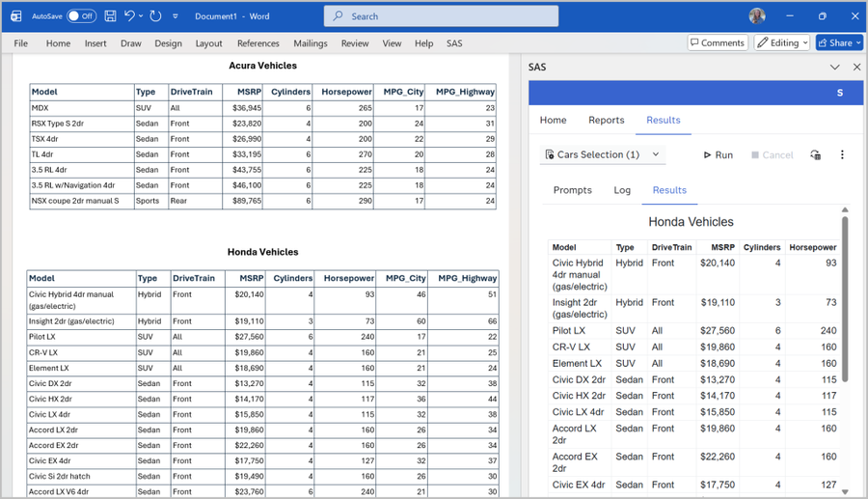Image resolution: width=868 pixels, height=499 pixels.
Task: Select the Results sub-tab below Cars Selection
Action: (669, 190)
